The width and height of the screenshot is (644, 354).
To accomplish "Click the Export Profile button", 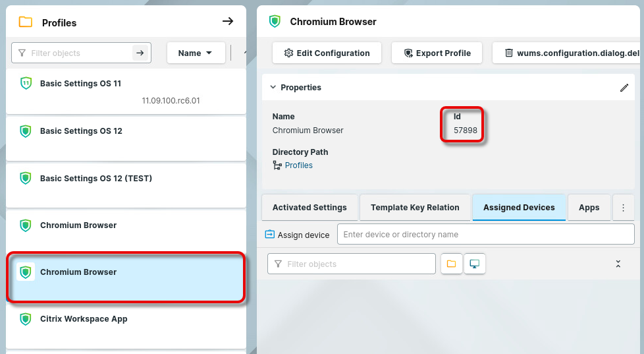I will 437,53.
